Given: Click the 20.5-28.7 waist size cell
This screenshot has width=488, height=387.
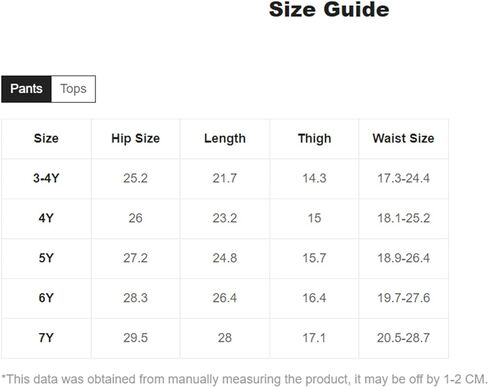Looking at the screenshot, I should [403, 338].
